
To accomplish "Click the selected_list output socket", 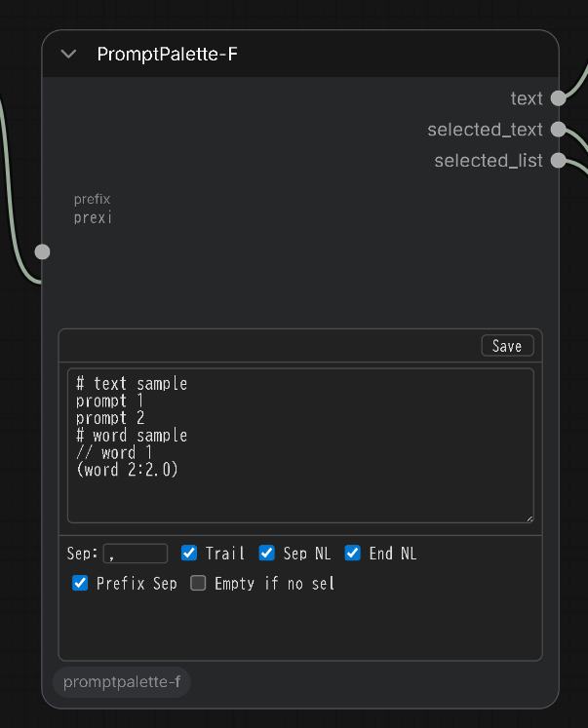I will point(559,161).
